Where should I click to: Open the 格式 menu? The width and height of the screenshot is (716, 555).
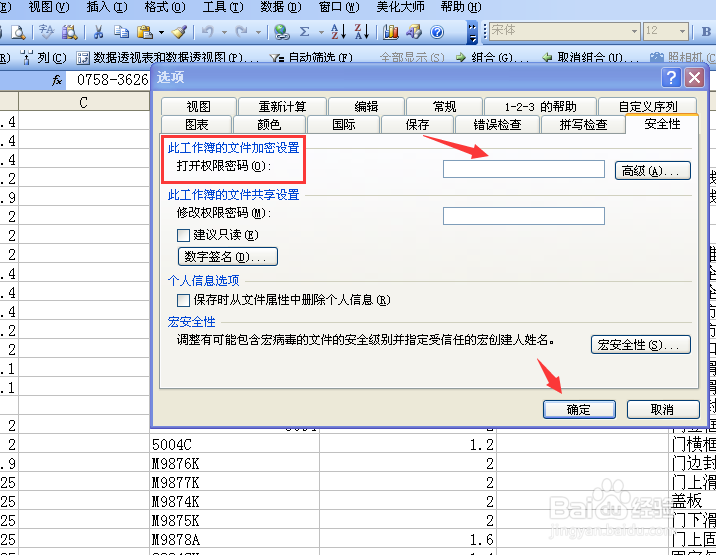coord(165,7)
